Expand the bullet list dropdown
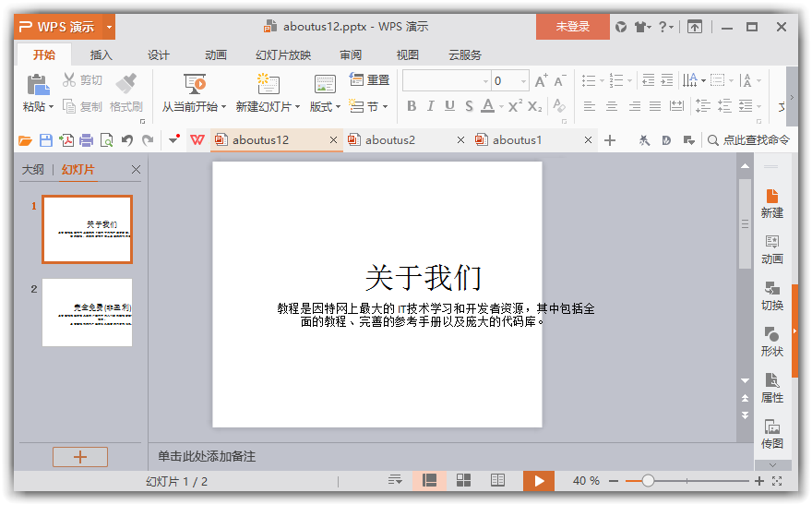The height and width of the screenshot is (505, 812). pos(602,81)
